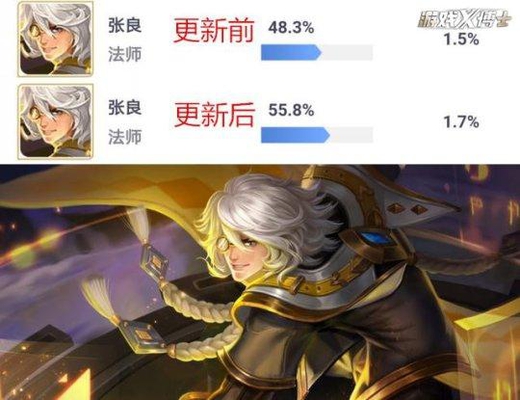Click the 法师 role label in the top row
The image size is (520, 400).
(125, 54)
